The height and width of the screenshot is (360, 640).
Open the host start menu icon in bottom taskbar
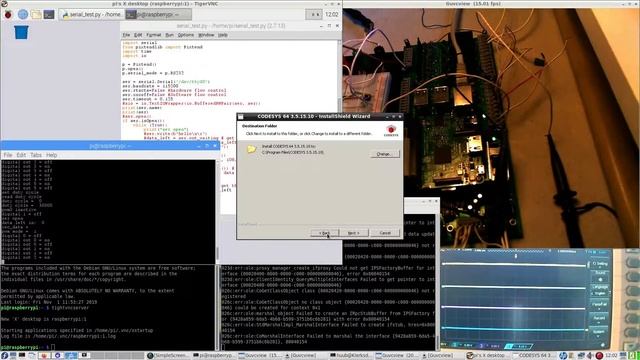coord(4,356)
